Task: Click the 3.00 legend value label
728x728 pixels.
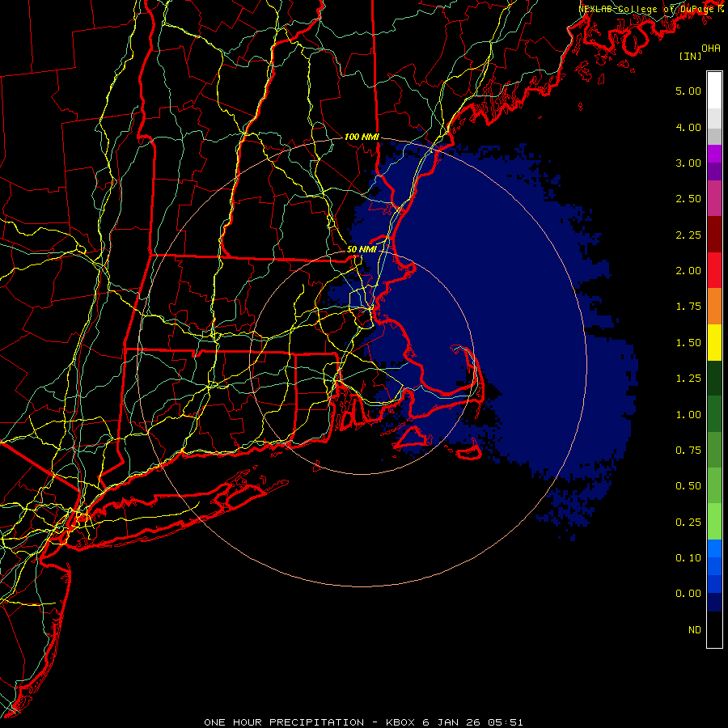Action: pyautogui.click(x=688, y=163)
